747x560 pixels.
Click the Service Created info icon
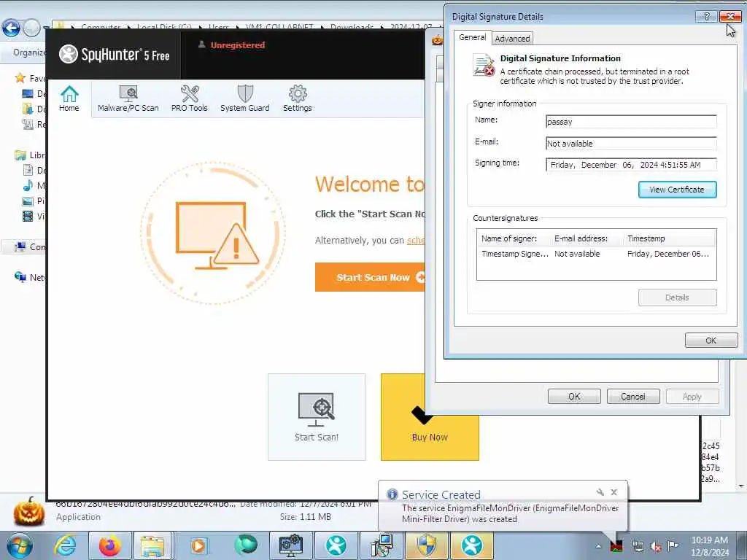(392, 494)
